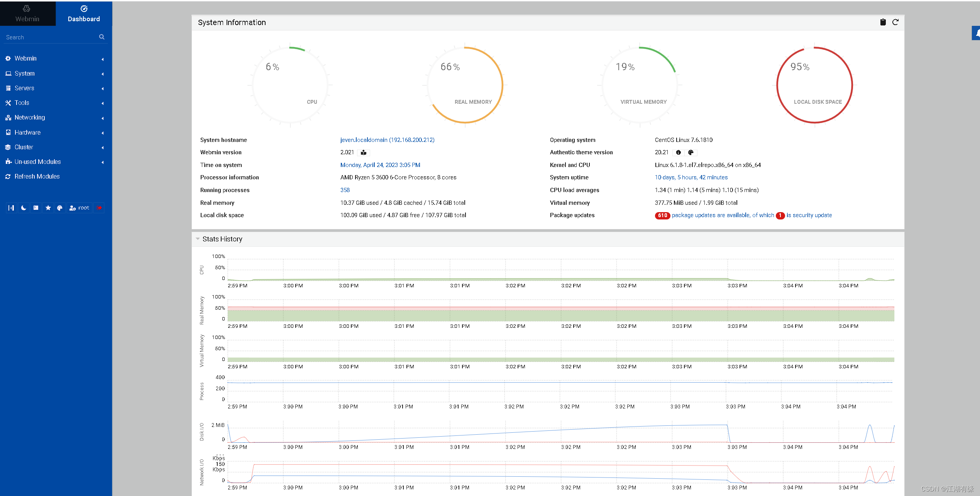Collapse the sidebar with the navigation toggle icon
Viewport: 980px width, 496px height.
[11, 208]
